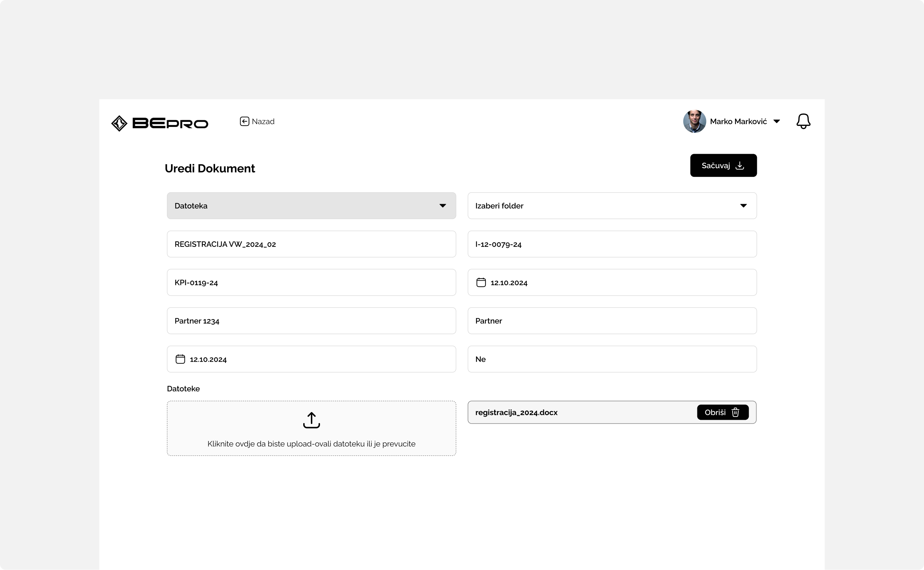Click the download icon in the Sačuvaj button
The height and width of the screenshot is (570, 924).
tap(740, 166)
